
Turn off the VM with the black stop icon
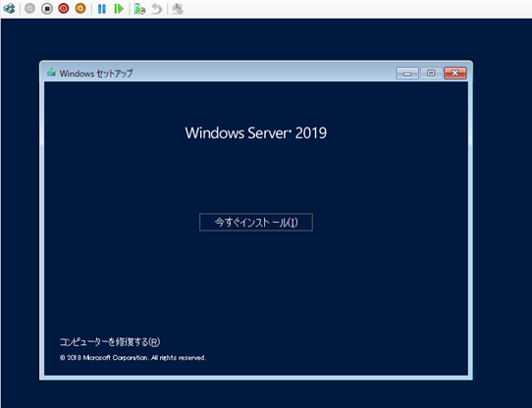[x=47, y=9]
